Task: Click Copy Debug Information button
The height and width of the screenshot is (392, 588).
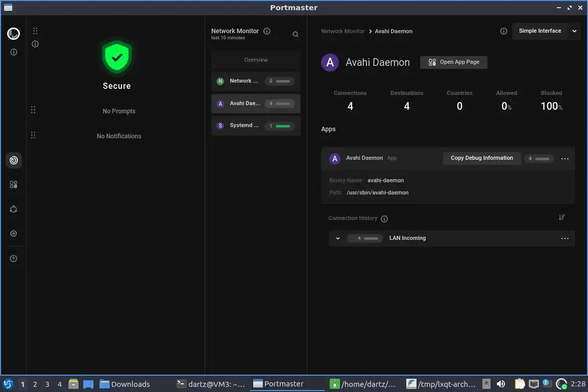Action: (x=481, y=158)
